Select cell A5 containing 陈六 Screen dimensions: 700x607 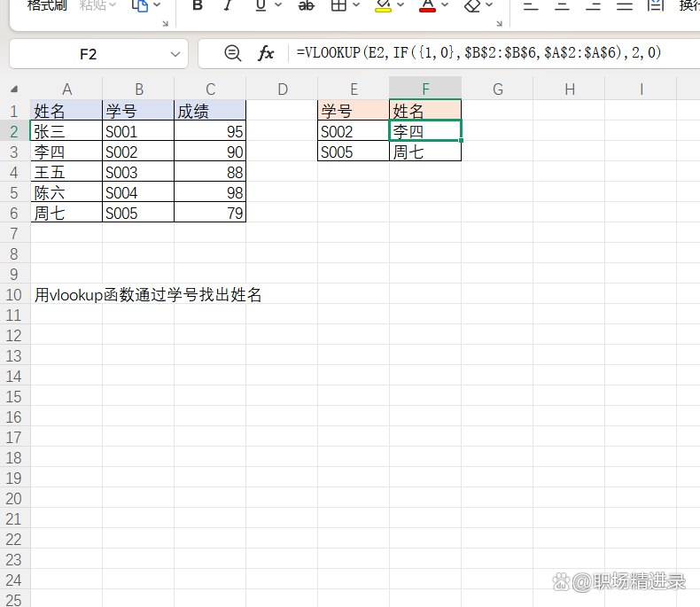tap(66, 192)
